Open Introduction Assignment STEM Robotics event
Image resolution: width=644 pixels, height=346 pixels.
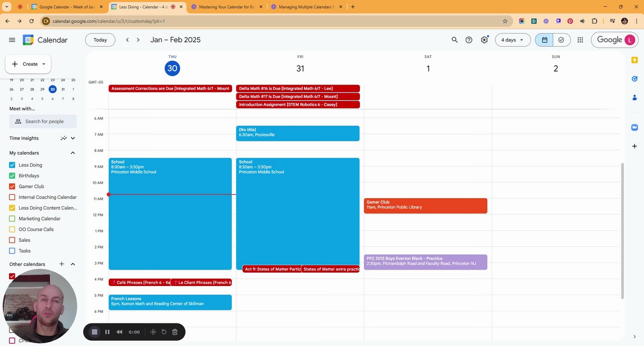[x=298, y=105]
